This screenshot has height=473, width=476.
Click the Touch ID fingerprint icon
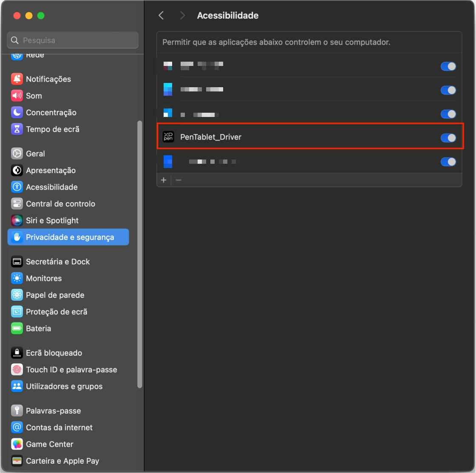(x=17, y=370)
